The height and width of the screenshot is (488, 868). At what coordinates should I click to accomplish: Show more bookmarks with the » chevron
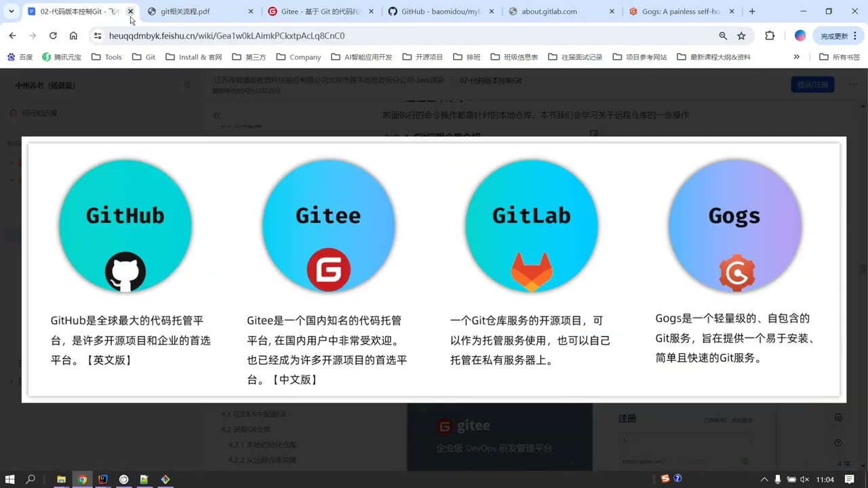[796, 57]
